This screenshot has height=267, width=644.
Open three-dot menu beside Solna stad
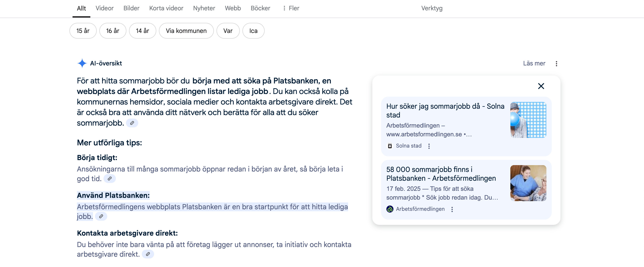(x=429, y=146)
